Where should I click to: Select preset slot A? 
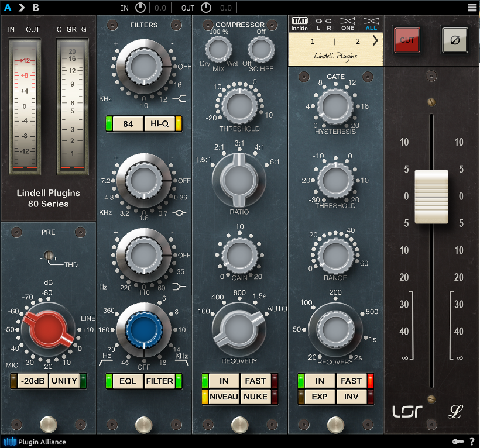click(x=8, y=8)
